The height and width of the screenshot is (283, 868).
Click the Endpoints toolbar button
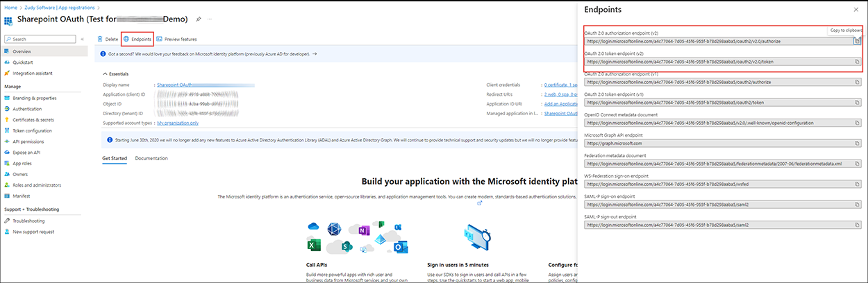[x=136, y=39]
